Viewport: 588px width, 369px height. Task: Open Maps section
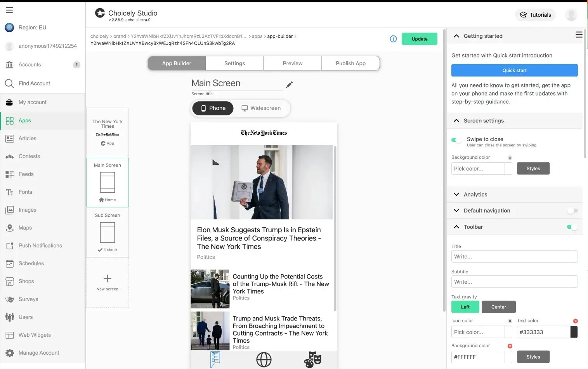point(42,228)
